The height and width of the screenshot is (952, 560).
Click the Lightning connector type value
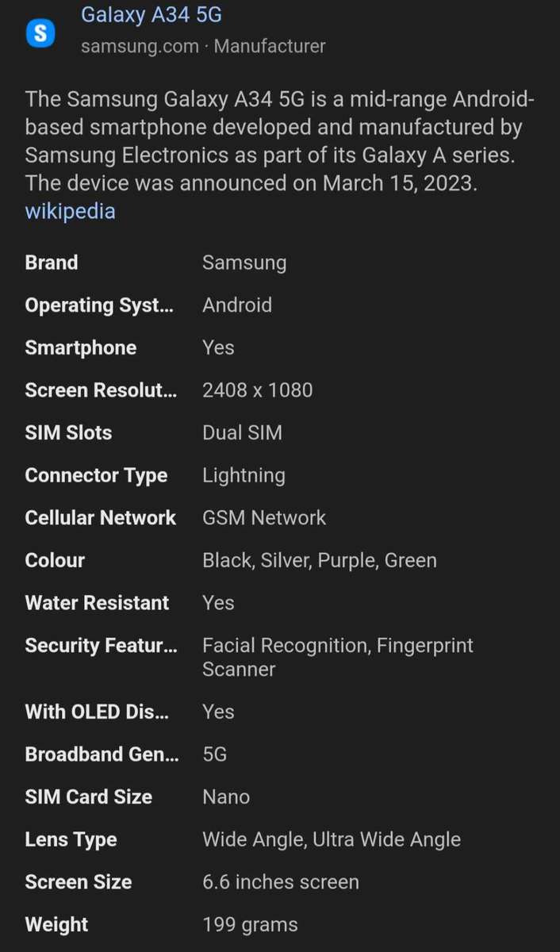(244, 475)
